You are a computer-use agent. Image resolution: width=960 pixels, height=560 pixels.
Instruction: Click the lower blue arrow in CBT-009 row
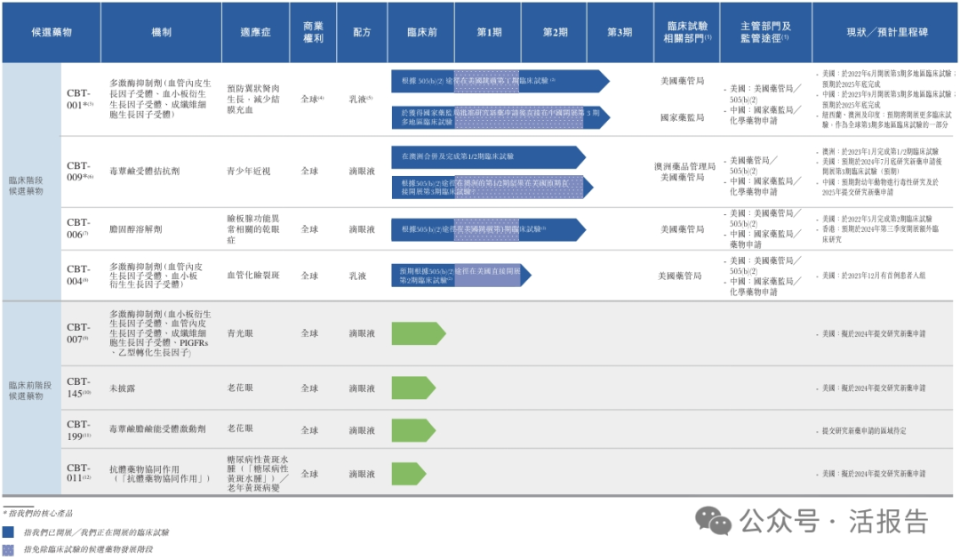click(x=491, y=187)
